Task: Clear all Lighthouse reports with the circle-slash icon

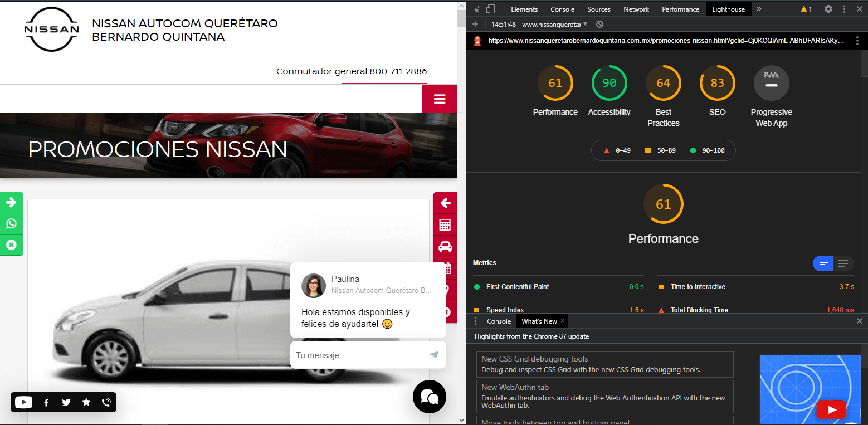Action: pyautogui.click(x=599, y=24)
